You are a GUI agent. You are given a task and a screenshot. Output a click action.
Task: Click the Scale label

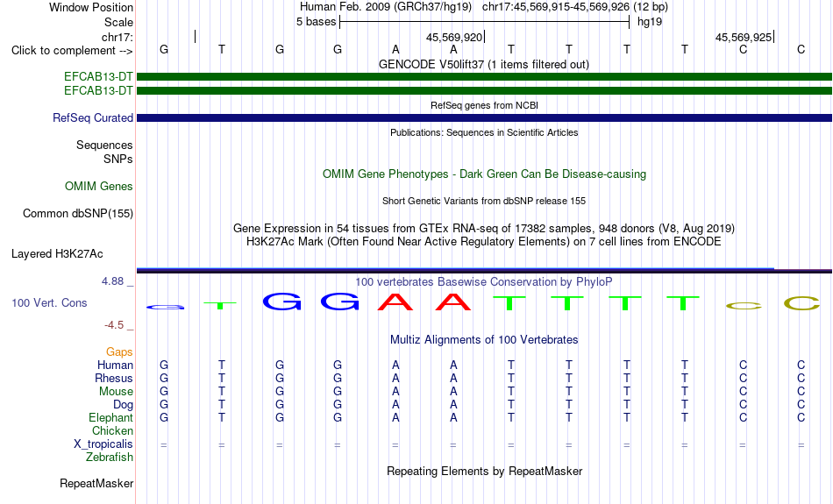click(x=118, y=22)
